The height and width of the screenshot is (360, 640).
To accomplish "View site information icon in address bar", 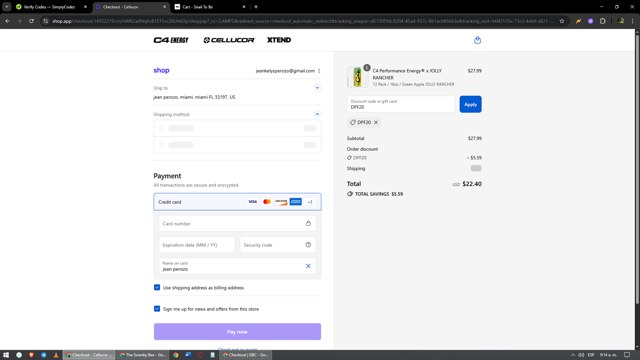I will pos(46,21).
